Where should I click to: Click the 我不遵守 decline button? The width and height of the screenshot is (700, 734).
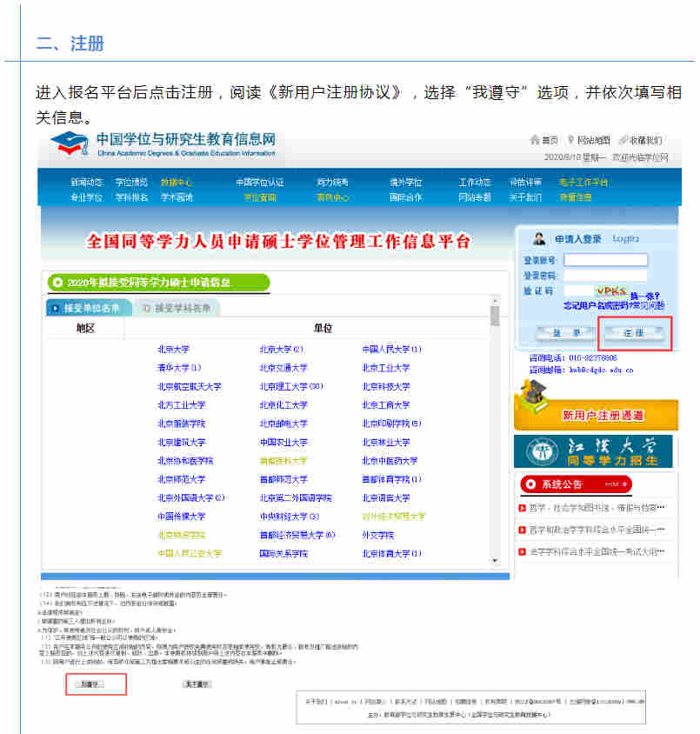(x=197, y=684)
